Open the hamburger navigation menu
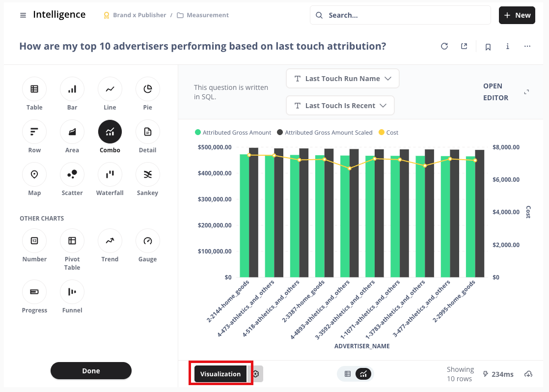 click(x=23, y=15)
